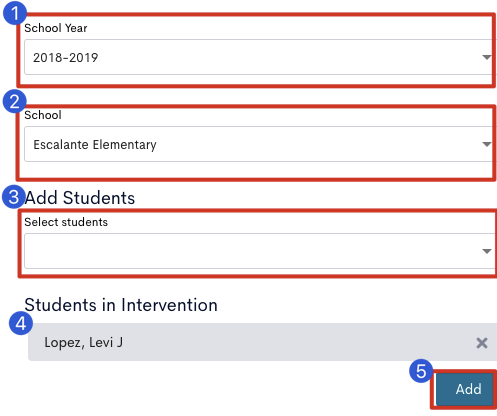Image resolution: width=497 pixels, height=416 pixels.
Task: Select the 2018-2019 school year field
Action: [260, 57]
